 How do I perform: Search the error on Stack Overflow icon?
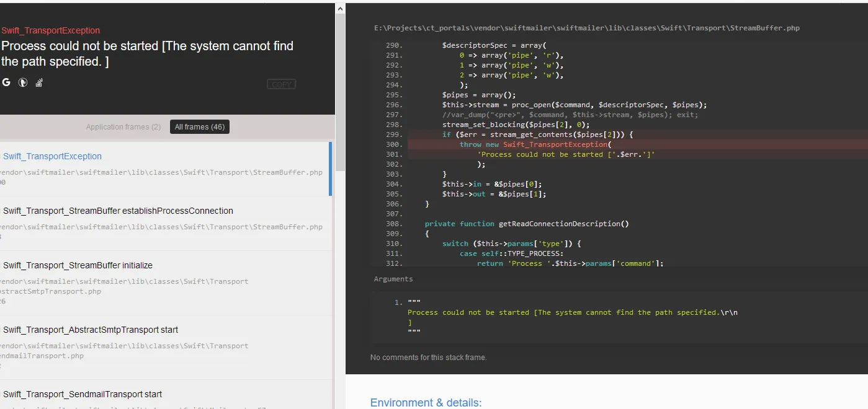tap(39, 82)
